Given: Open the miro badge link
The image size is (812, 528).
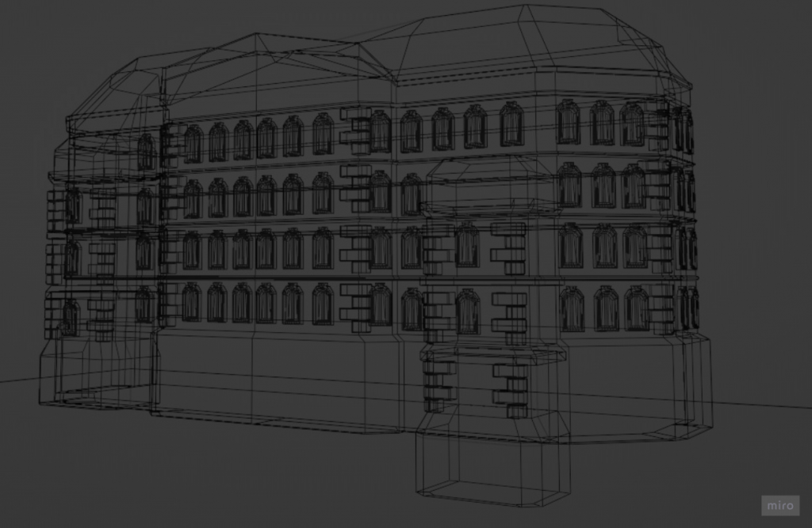Looking at the screenshot, I should pyautogui.click(x=780, y=505).
